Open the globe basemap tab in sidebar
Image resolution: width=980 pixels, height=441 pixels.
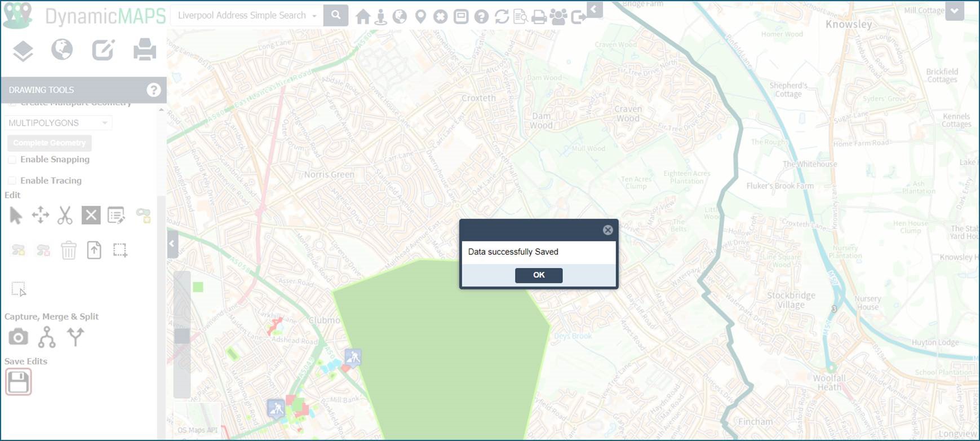tap(62, 50)
